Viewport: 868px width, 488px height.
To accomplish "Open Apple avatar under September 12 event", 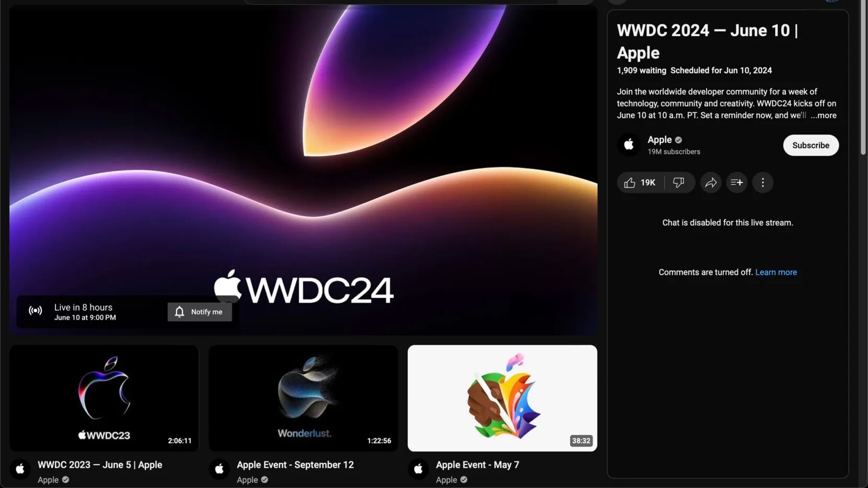I will (x=219, y=469).
